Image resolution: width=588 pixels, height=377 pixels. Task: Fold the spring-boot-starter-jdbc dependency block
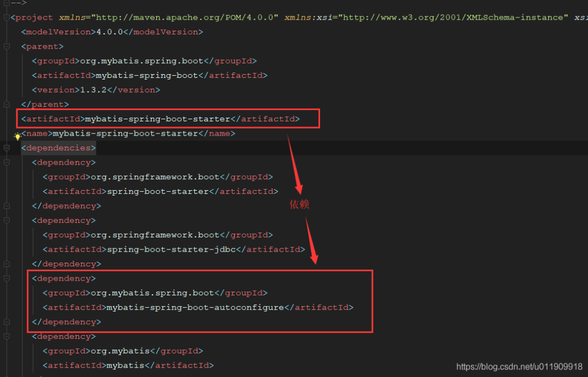click(7, 221)
